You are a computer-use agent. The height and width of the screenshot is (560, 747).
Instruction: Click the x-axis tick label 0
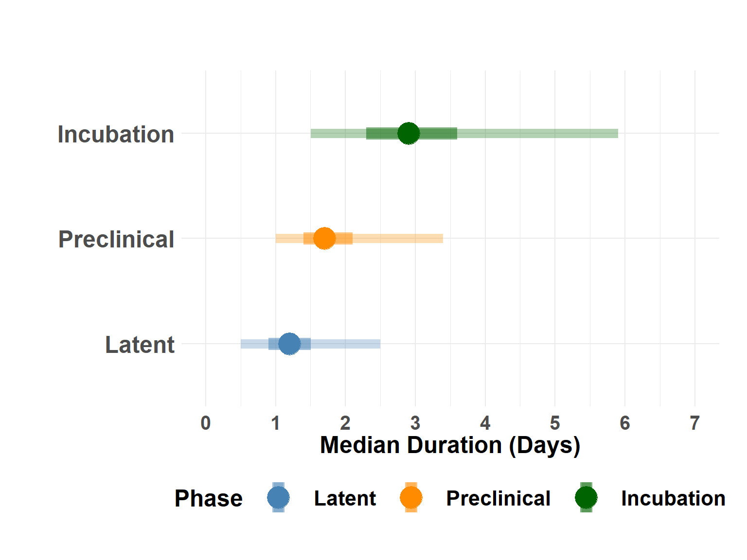206,423
